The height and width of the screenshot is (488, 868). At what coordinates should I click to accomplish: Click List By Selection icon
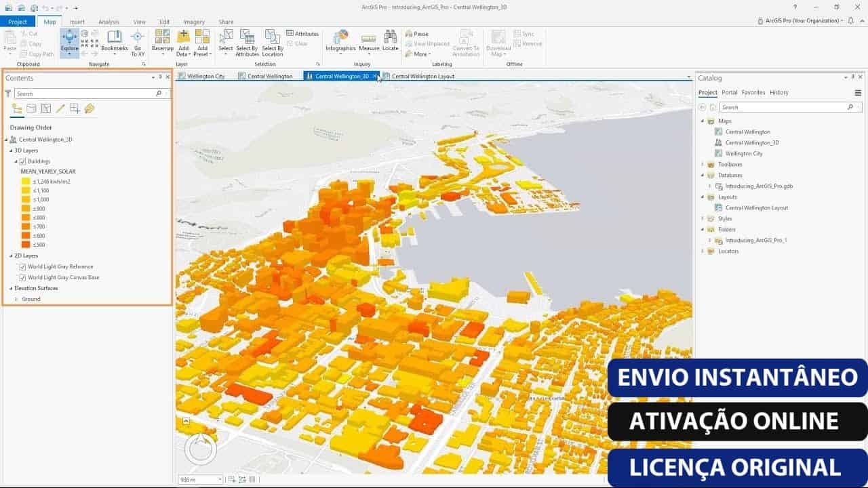coord(46,108)
